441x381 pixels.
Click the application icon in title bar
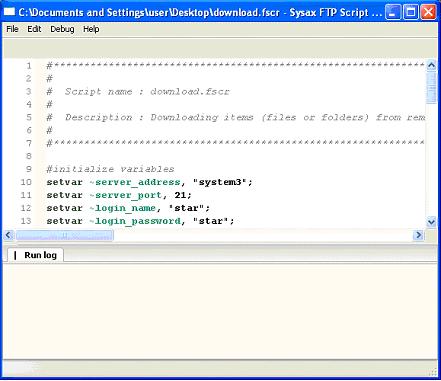pos(9,12)
